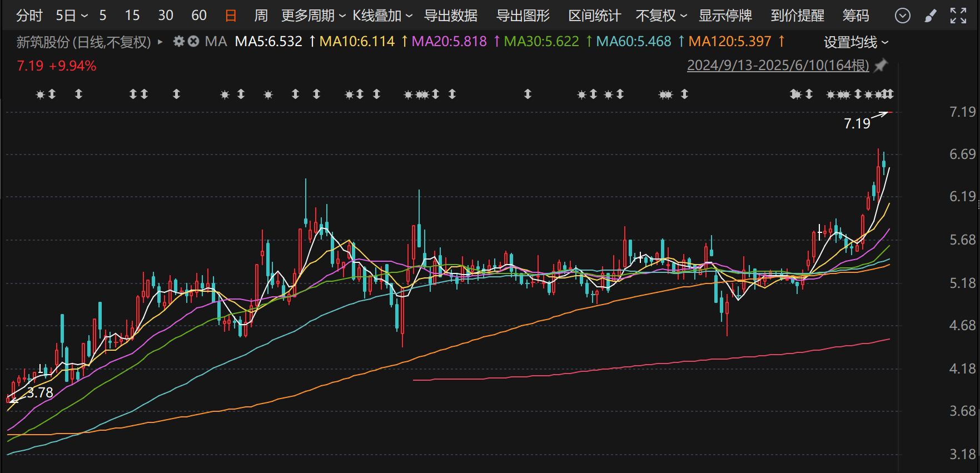Open MA indicator settings gear icon
Viewport: 980px width, 473px height.
pyautogui.click(x=178, y=41)
